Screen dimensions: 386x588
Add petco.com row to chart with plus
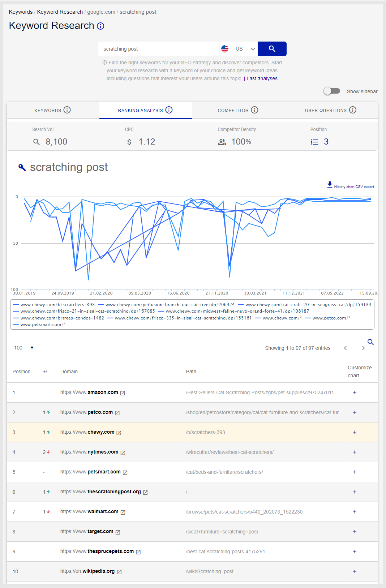click(355, 412)
